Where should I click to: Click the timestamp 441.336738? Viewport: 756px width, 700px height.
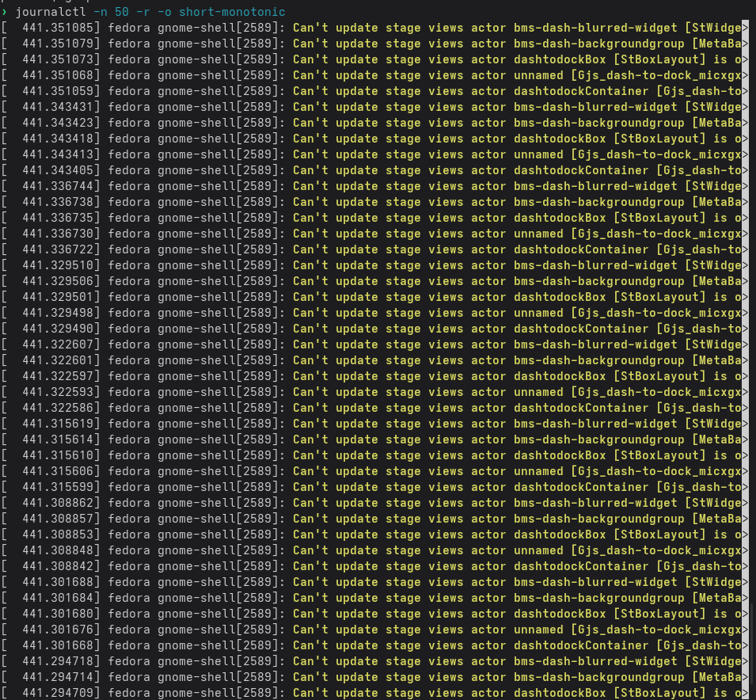coord(58,202)
